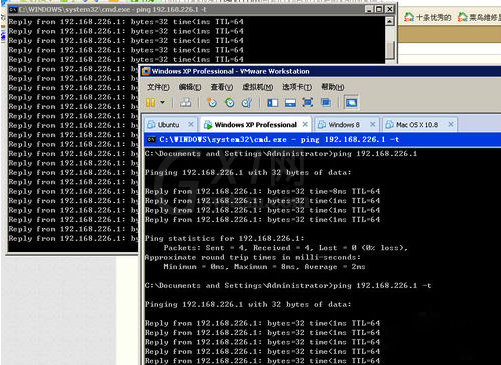Open the 帮助(H) menu
The width and height of the screenshot is (501, 365).
pos(333,87)
